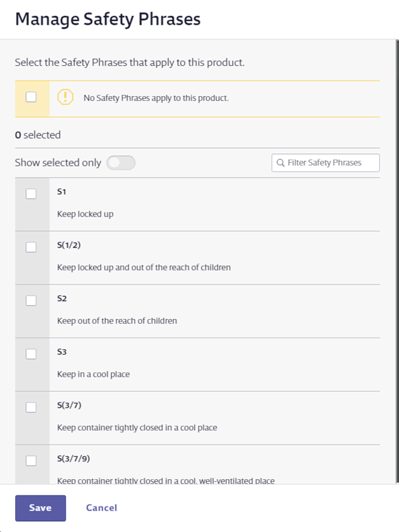Click the S(3/7) phrase code label

(69, 405)
